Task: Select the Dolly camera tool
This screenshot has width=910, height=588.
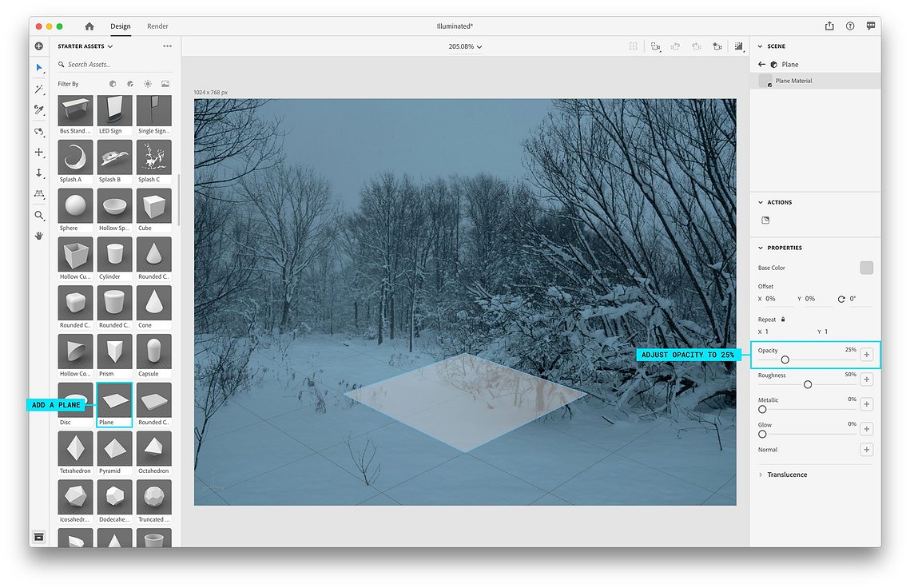Action: click(39, 173)
